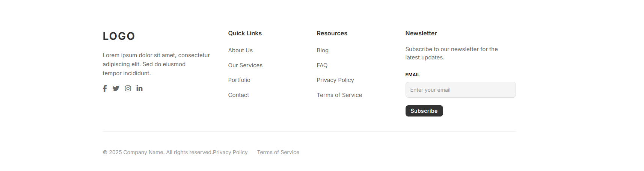Open Terms of Service under Resources
Viewport: 644px width, 171px height.
coord(339,95)
